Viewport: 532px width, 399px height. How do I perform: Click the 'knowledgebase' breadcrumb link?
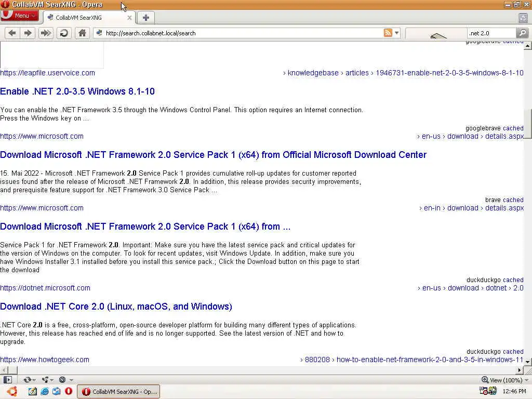[313, 73]
